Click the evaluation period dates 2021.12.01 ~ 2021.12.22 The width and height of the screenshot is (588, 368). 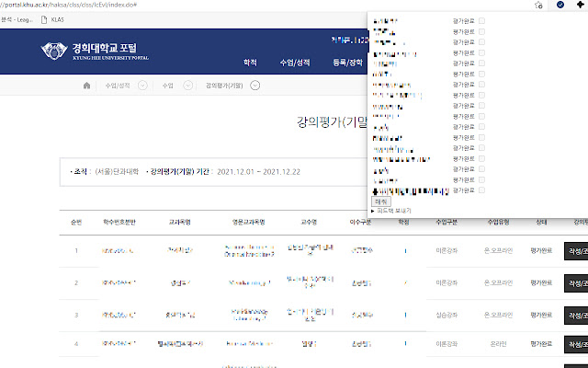(259, 172)
